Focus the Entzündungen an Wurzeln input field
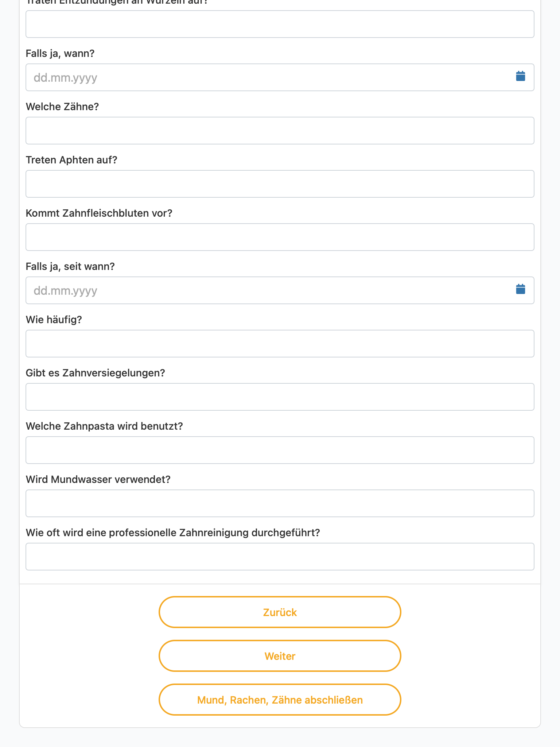The image size is (560, 747). (x=280, y=24)
